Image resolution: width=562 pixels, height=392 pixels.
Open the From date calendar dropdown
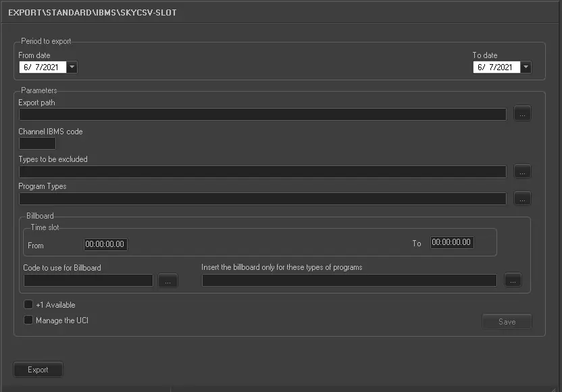click(72, 67)
